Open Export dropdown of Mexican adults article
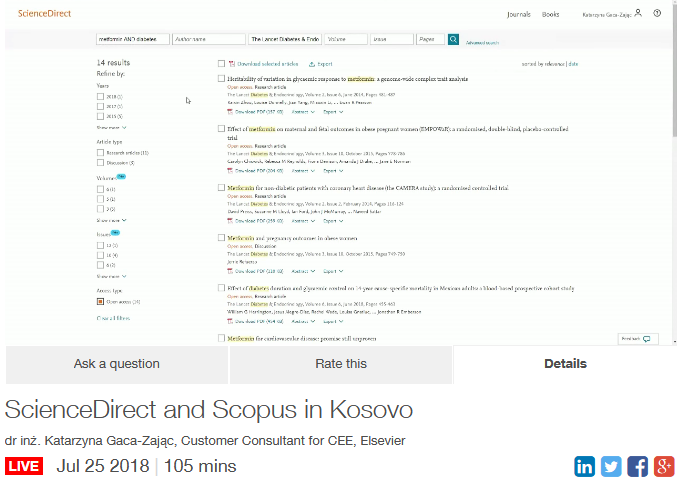The image size is (684, 488). point(333,321)
